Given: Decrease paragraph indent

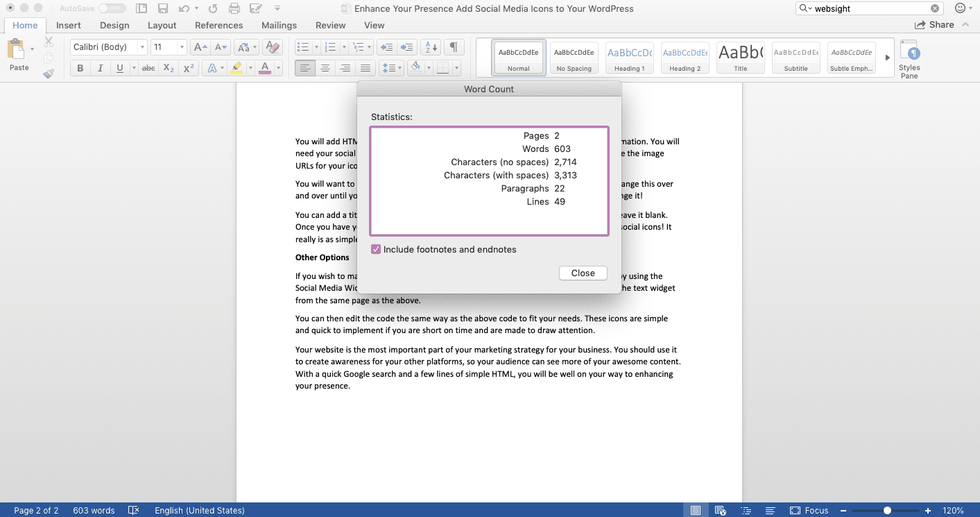Looking at the screenshot, I should (386, 47).
